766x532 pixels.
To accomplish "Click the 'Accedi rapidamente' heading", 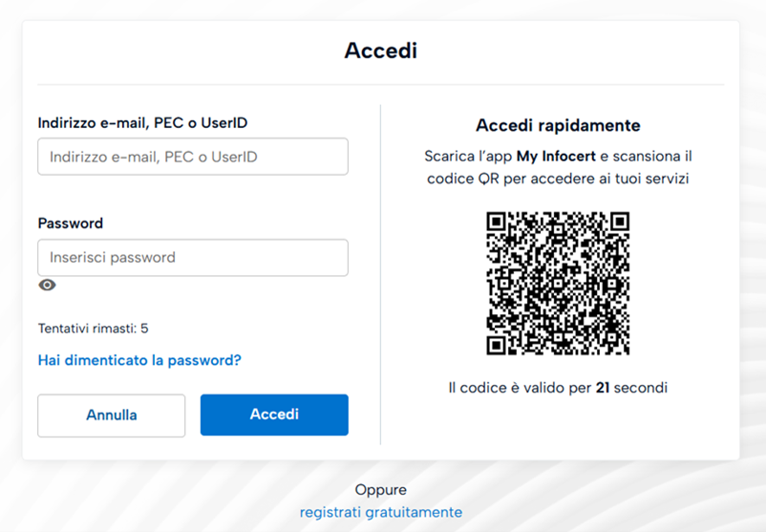I will coord(558,126).
